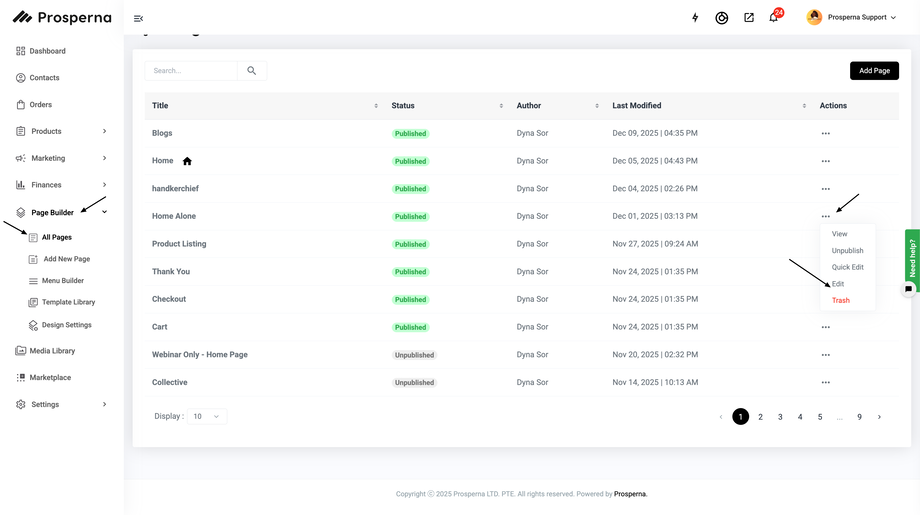Click the chat bubble help icon

click(908, 289)
